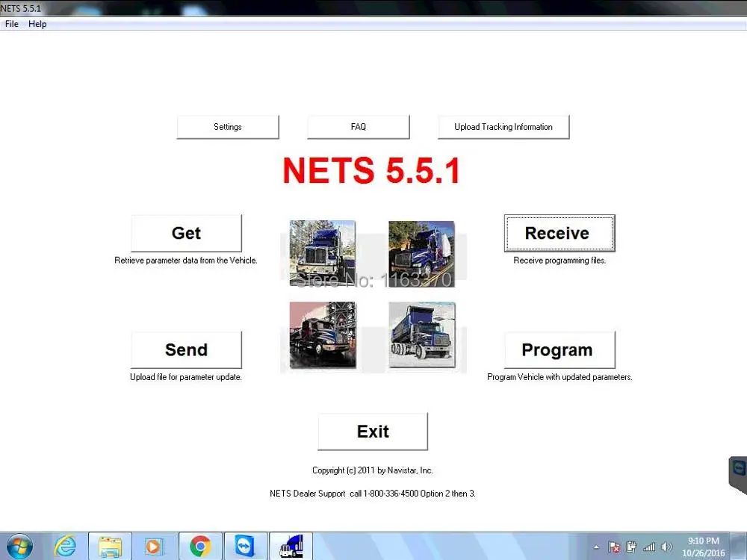This screenshot has height=560, width=747.
Task: Click the Get button
Action: coord(186,233)
